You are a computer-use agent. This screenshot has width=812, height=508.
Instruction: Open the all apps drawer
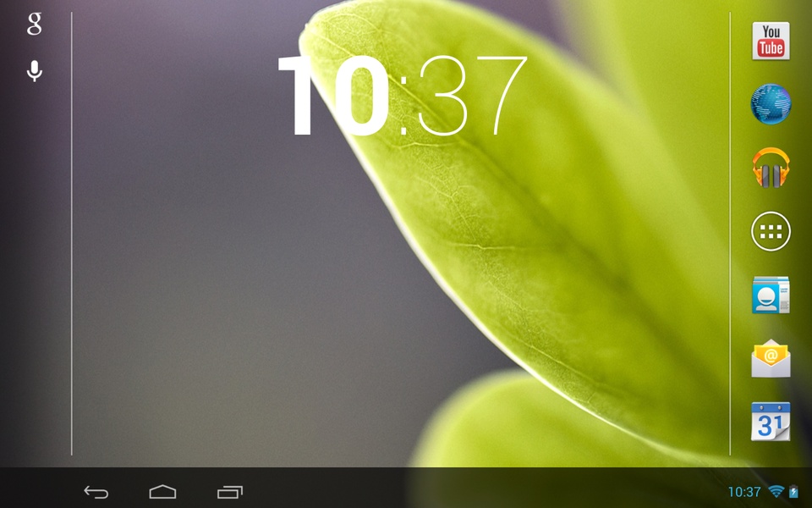771,231
